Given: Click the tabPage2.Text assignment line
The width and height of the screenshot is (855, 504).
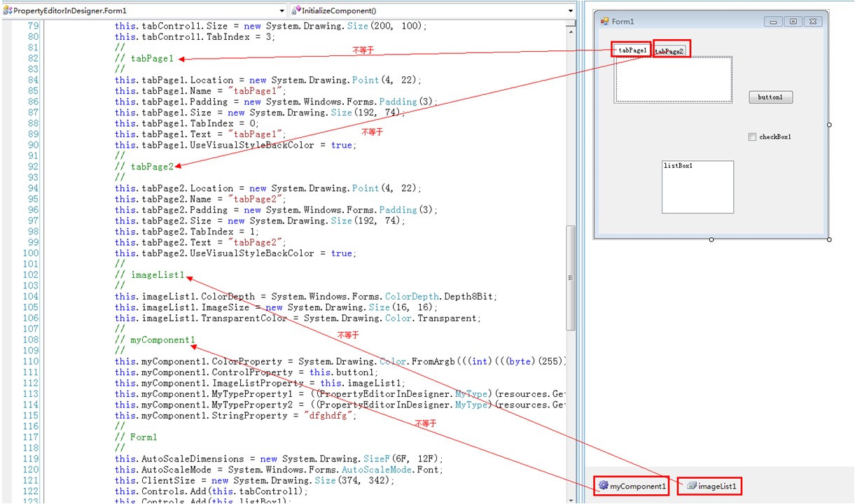Looking at the screenshot, I should [201, 243].
